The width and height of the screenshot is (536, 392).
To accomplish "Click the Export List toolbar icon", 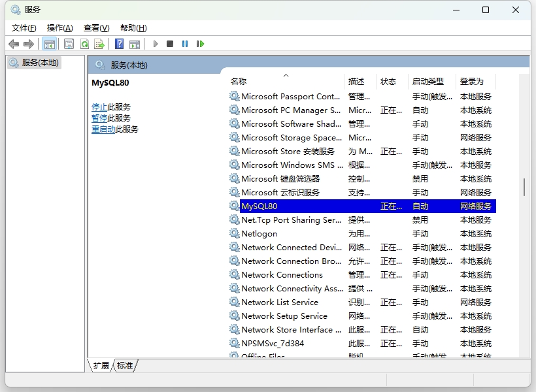I will click(99, 44).
